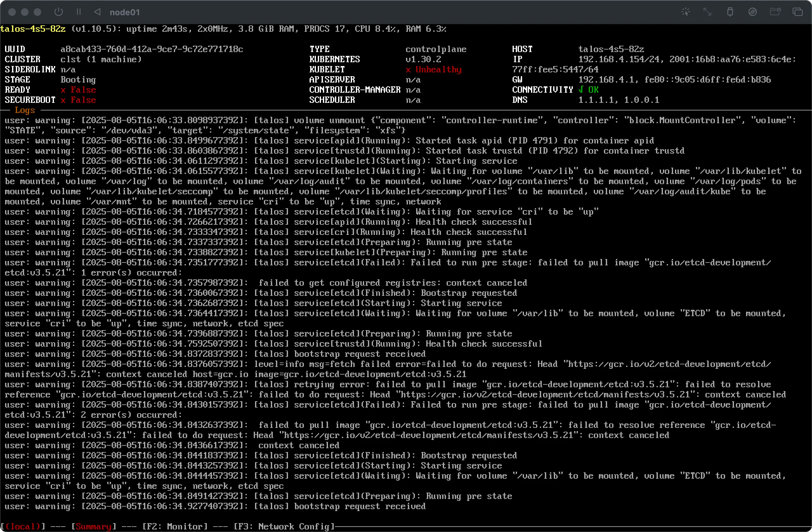Select the host name talos-4s5-82z

click(x=612, y=49)
